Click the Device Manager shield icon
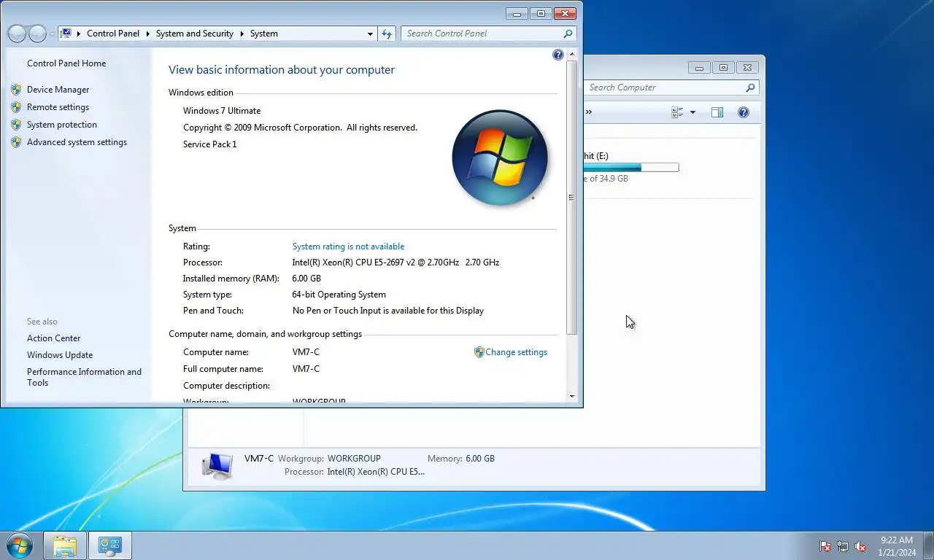This screenshot has height=560, width=934. (x=16, y=90)
